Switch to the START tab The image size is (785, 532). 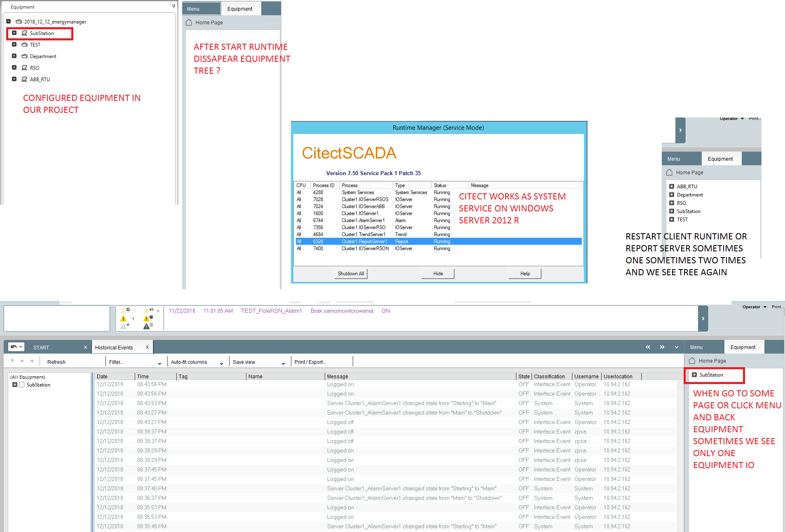[x=41, y=347]
